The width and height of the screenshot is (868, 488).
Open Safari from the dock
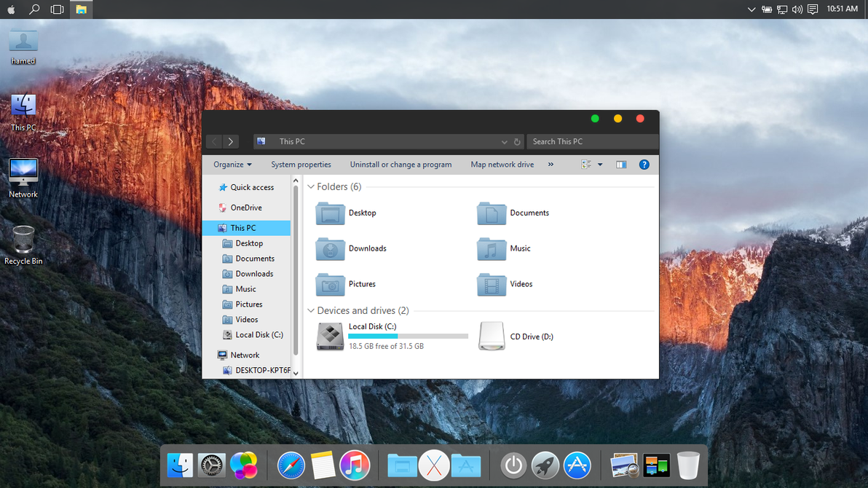291,465
